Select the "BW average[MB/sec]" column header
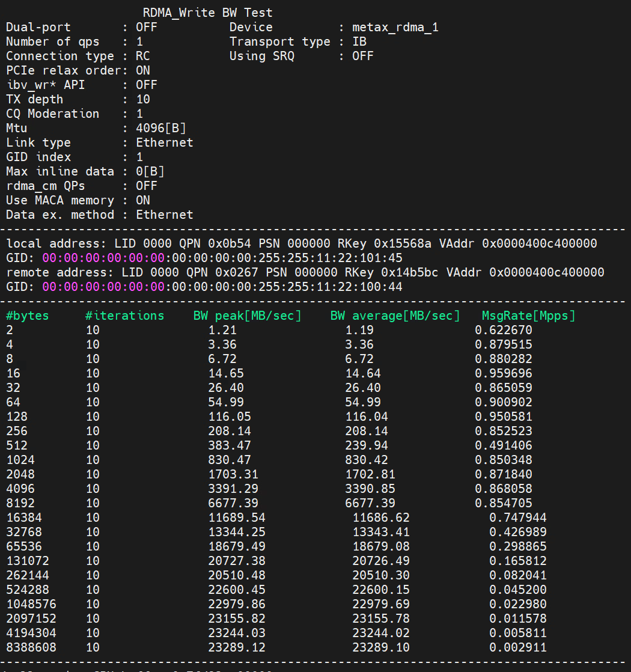The image size is (631, 672). coord(395,316)
